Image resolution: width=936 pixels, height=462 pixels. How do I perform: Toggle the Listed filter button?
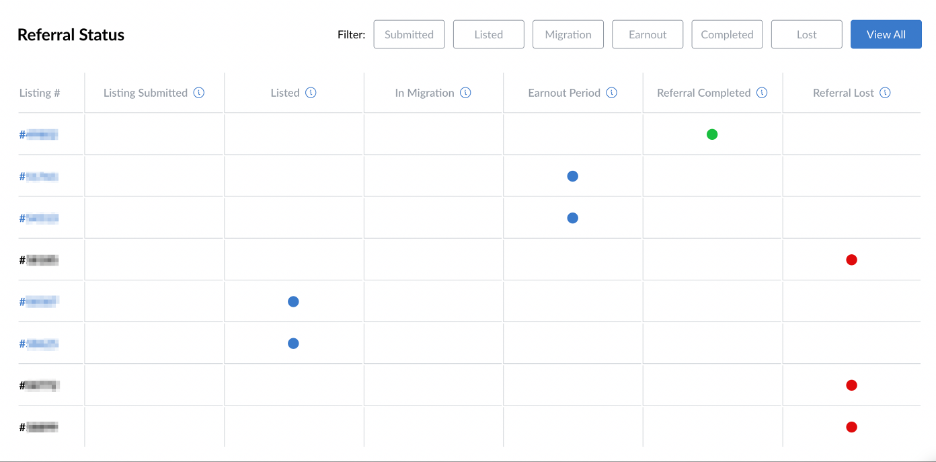(x=488, y=35)
